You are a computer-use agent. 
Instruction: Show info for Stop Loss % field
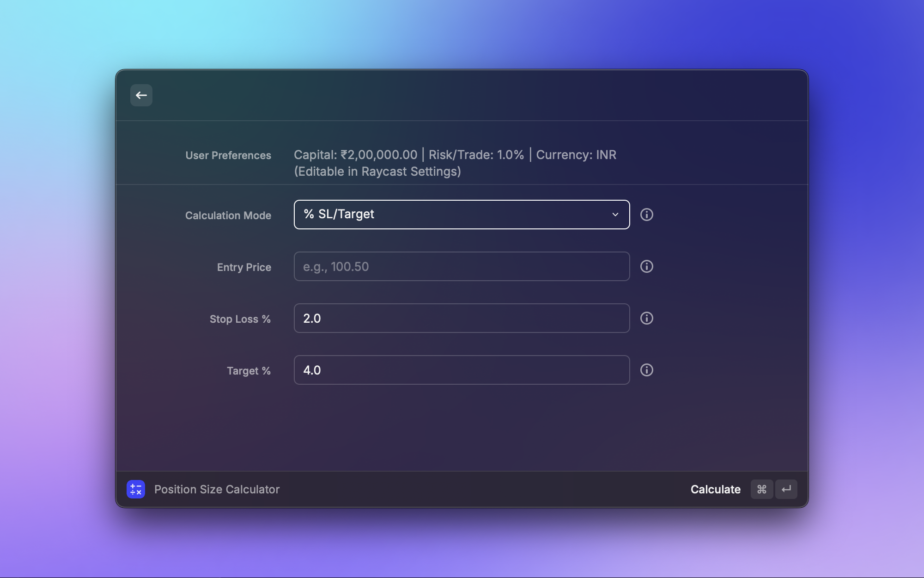646,318
